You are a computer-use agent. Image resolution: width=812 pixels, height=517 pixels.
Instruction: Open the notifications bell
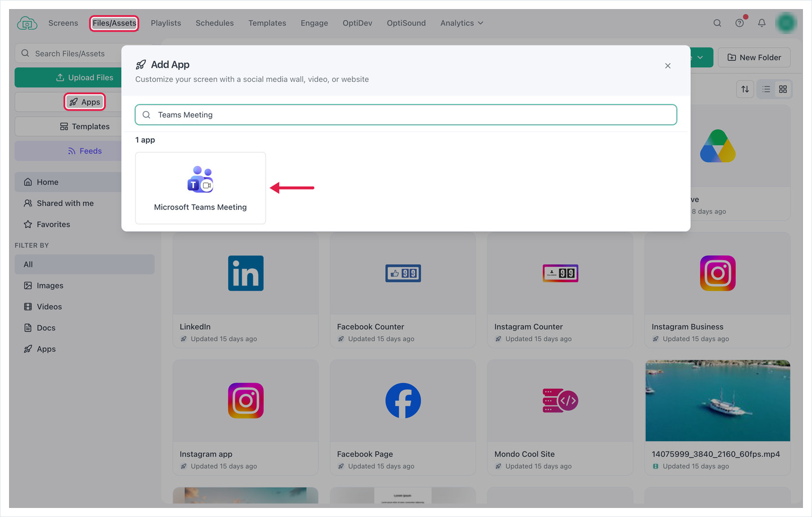(x=762, y=23)
